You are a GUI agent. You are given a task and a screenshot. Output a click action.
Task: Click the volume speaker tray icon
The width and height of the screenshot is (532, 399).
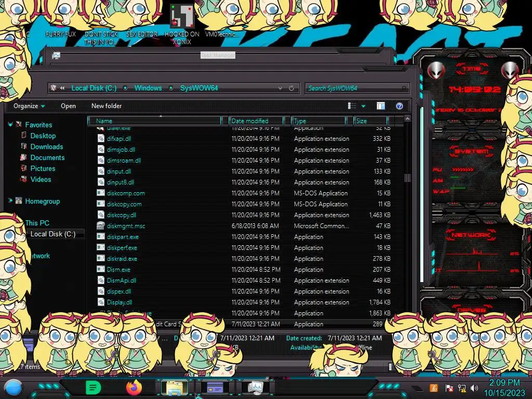click(474, 388)
